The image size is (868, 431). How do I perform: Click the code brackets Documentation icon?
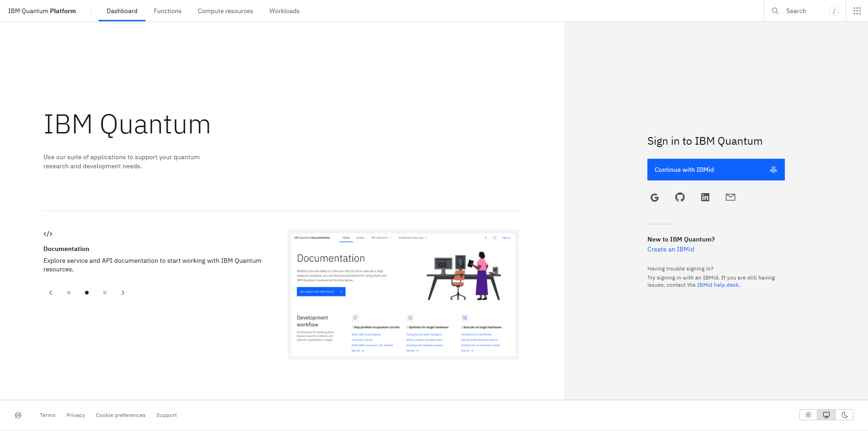[48, 234]
